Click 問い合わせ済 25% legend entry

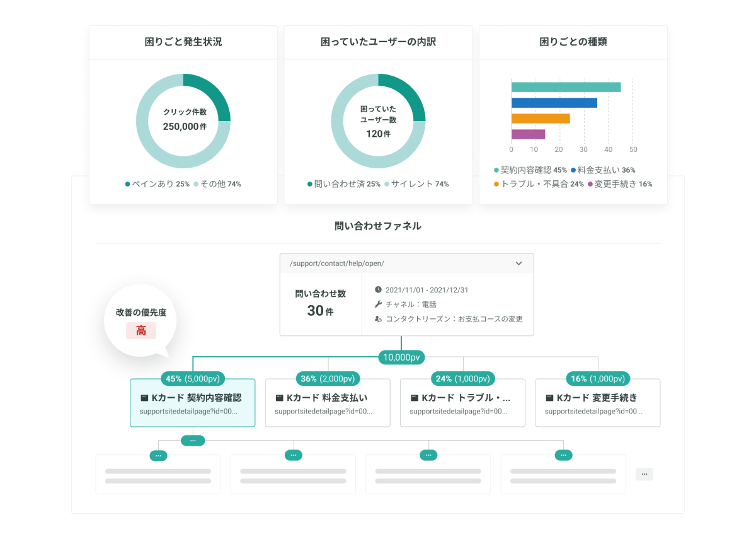click(x=344, y=184)
